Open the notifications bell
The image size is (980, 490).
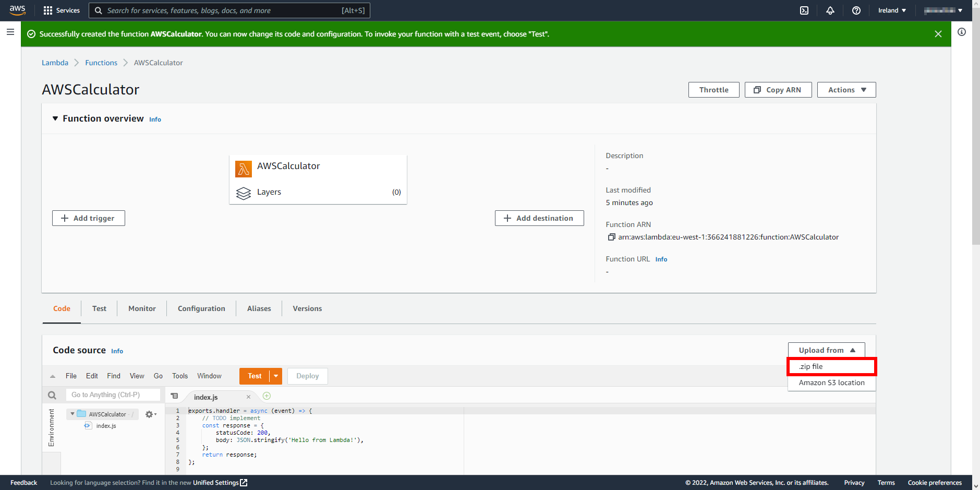(x=830, y=10)
